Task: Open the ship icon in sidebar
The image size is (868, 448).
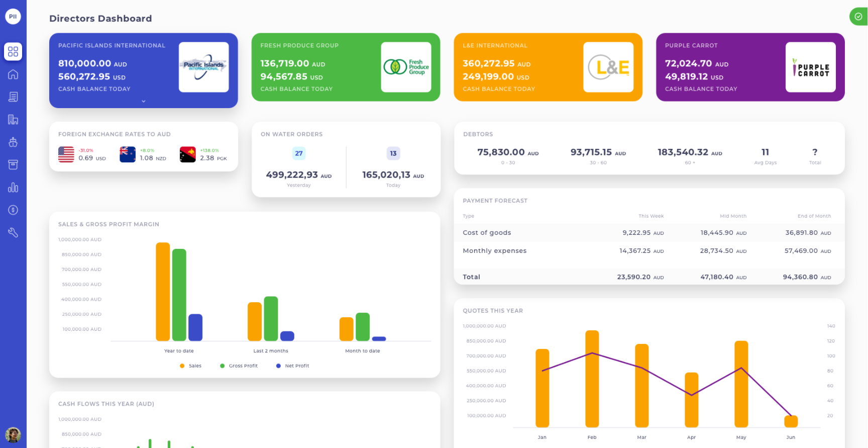Action: (13, 142)
